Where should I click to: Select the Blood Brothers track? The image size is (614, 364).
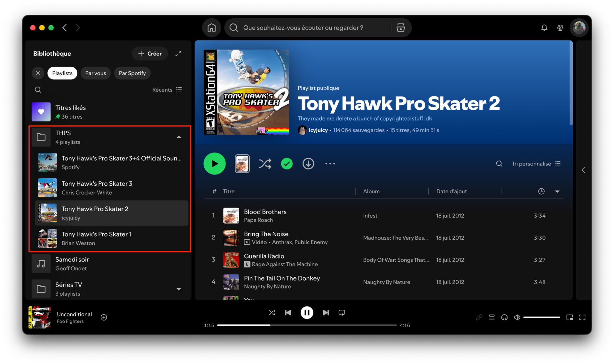click(383, 216)
